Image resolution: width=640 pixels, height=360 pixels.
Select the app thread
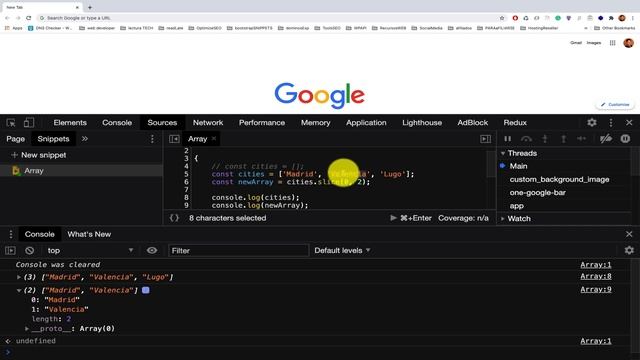[516, 206]
